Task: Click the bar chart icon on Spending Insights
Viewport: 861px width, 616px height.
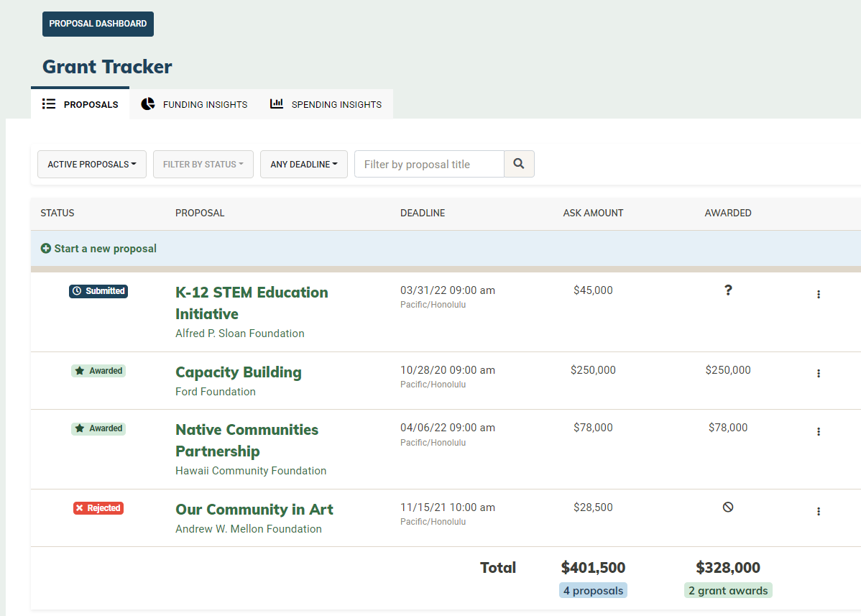Action: (277, 104)
